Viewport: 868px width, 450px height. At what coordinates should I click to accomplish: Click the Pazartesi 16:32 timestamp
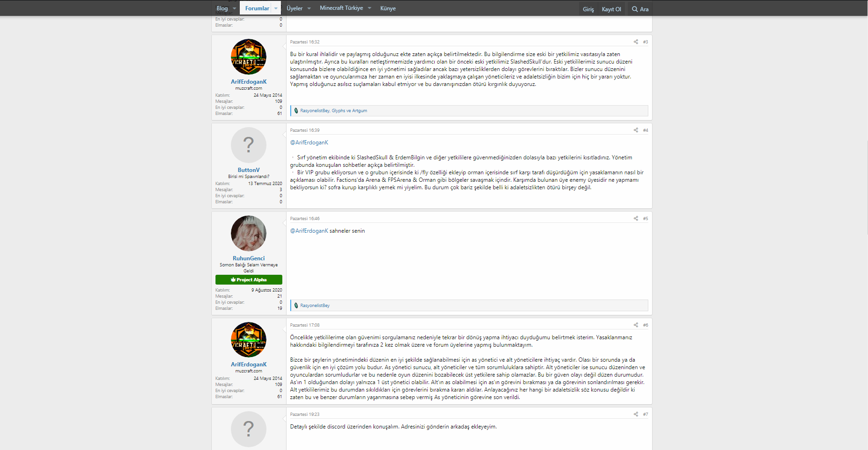coord(305,42)
